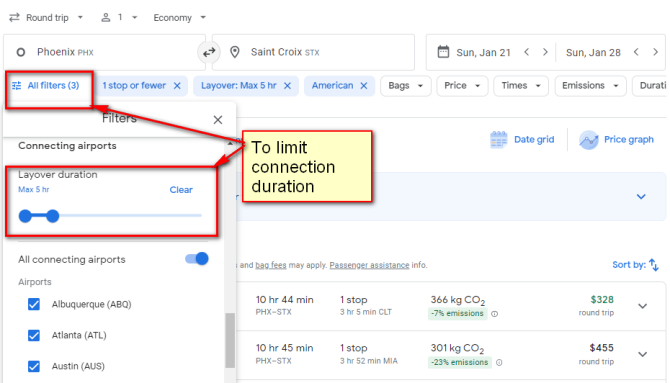Expand the collapsed blue info banner
Viewport: 670px width, 383px height.
click(x=641, y=197)
